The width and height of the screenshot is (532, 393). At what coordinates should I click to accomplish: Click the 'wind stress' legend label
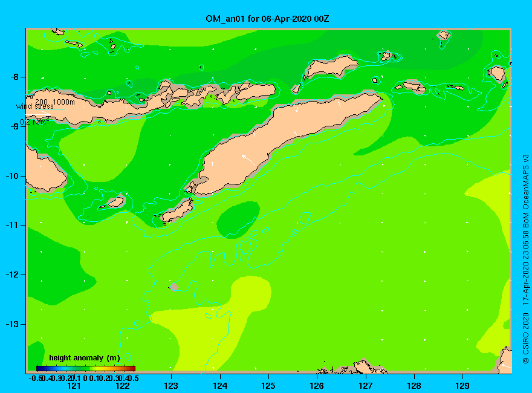pos(35,106)
